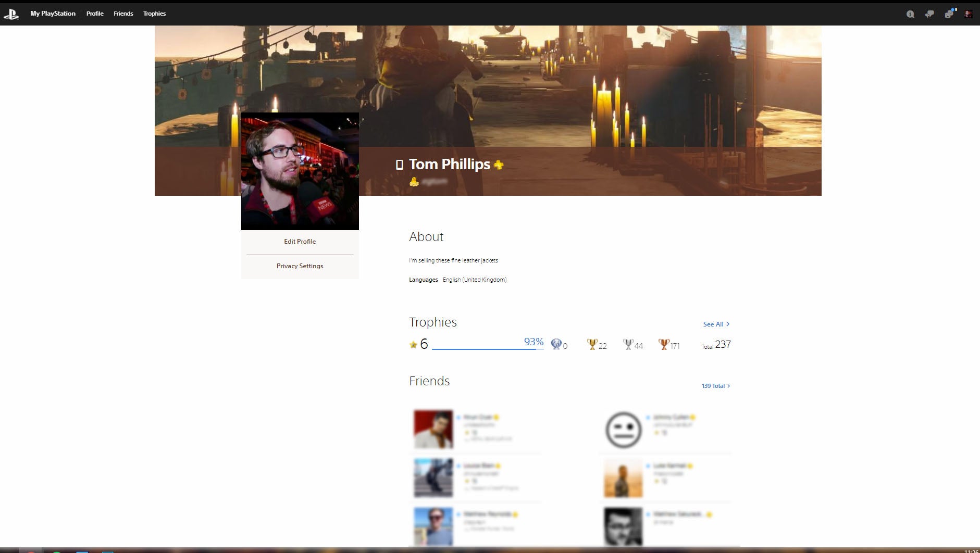Open friend avatar with orange desert background
The height and width of the screenshot is (553, 980).
624,478
